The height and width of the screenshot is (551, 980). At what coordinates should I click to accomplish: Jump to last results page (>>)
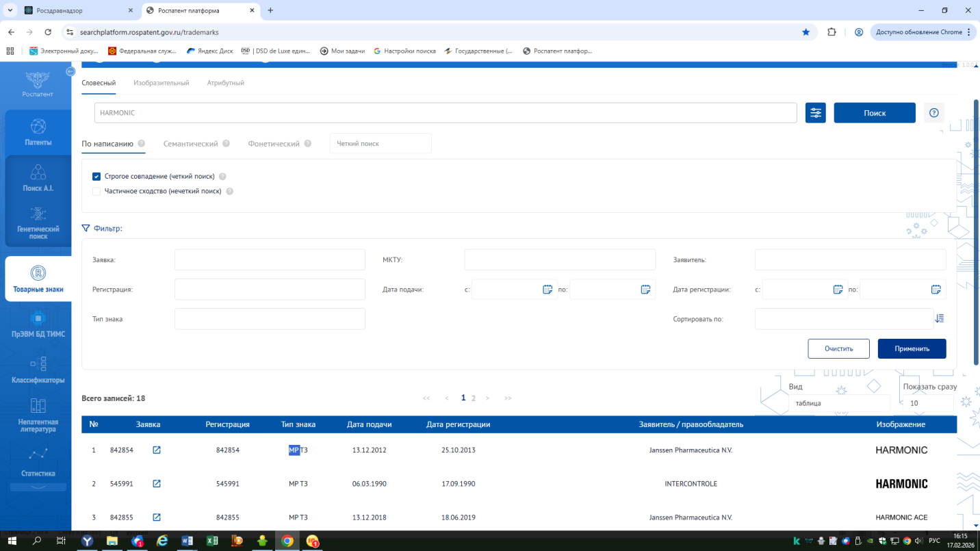coord(508,398)
